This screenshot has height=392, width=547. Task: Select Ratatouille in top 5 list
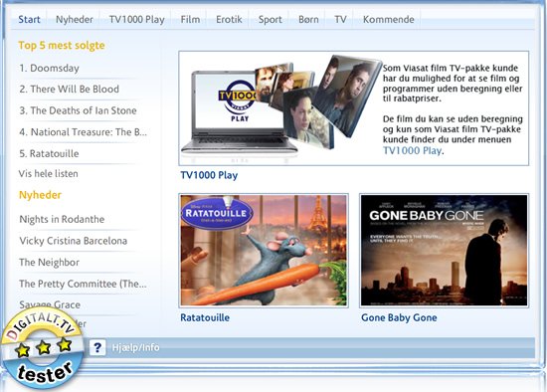click(49, 153)
